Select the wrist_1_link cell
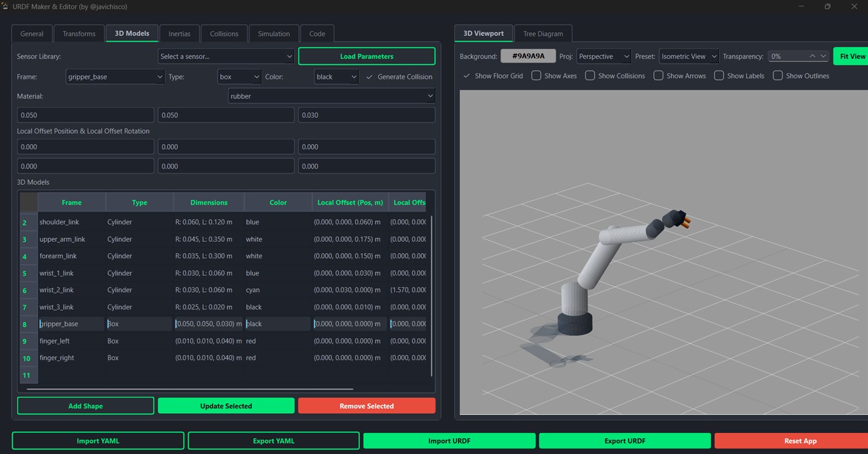 [71, 273]
